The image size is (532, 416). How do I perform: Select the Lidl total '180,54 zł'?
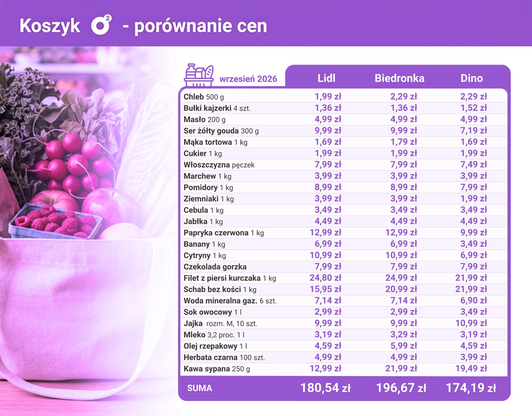coord(325,388)
